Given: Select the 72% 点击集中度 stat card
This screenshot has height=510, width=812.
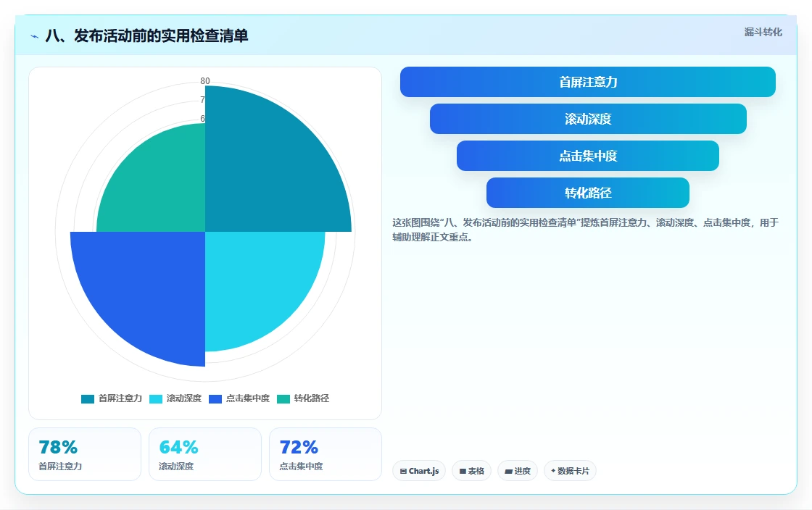Looking at the screenshot, I should point(326,454).
